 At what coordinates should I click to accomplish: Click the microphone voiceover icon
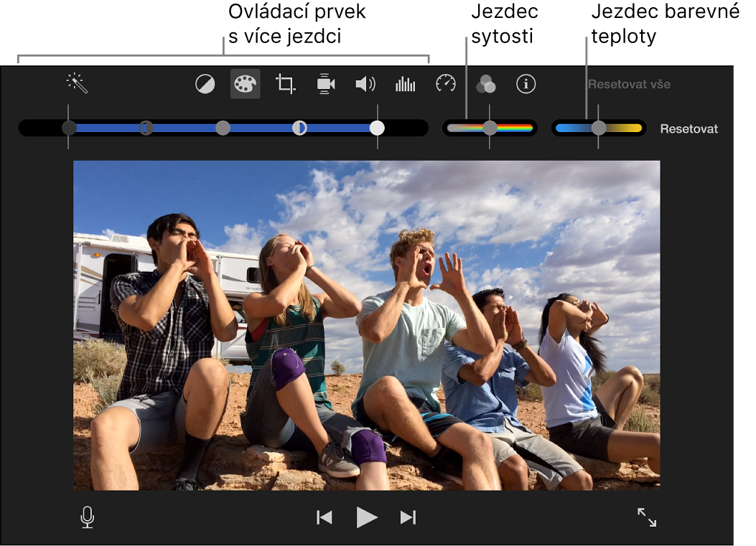[x=88, y=517]
